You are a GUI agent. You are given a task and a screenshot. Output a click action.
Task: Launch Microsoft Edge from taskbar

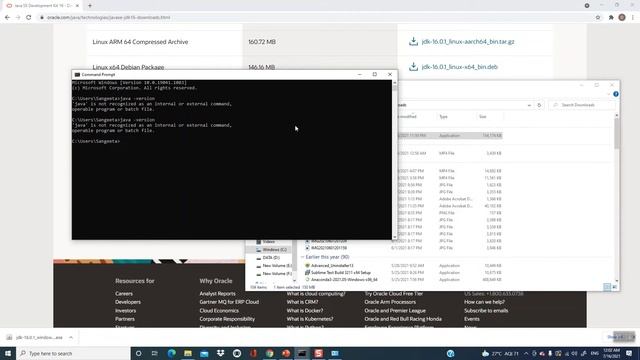[171, 353]
